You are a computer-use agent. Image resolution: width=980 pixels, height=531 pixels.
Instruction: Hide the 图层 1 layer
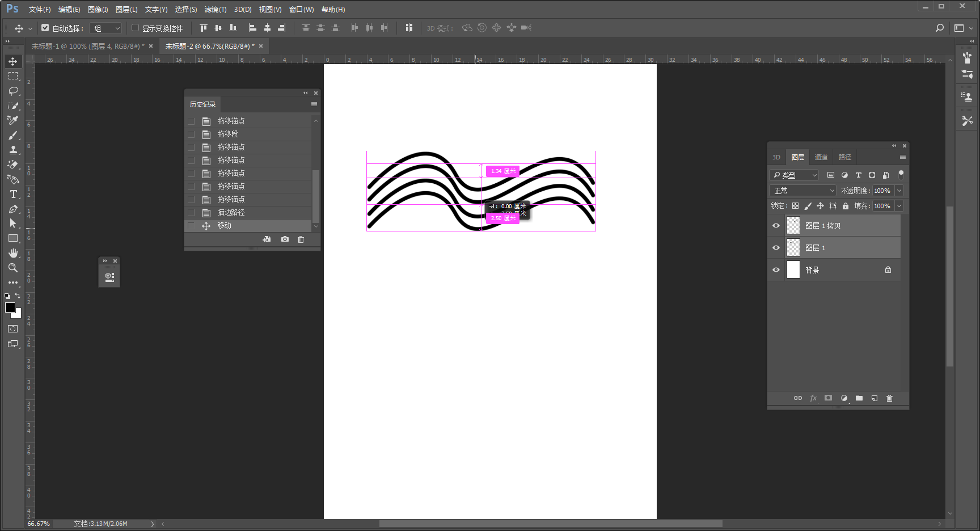tap(776, 248)
